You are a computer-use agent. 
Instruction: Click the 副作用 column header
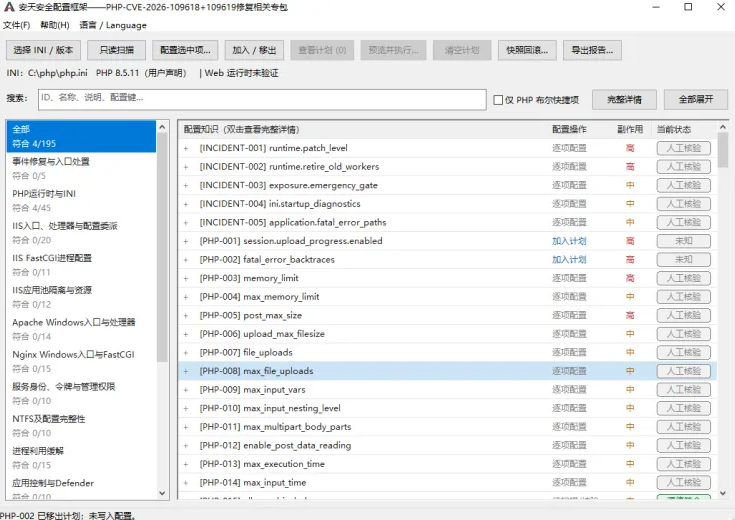(630, 129)
